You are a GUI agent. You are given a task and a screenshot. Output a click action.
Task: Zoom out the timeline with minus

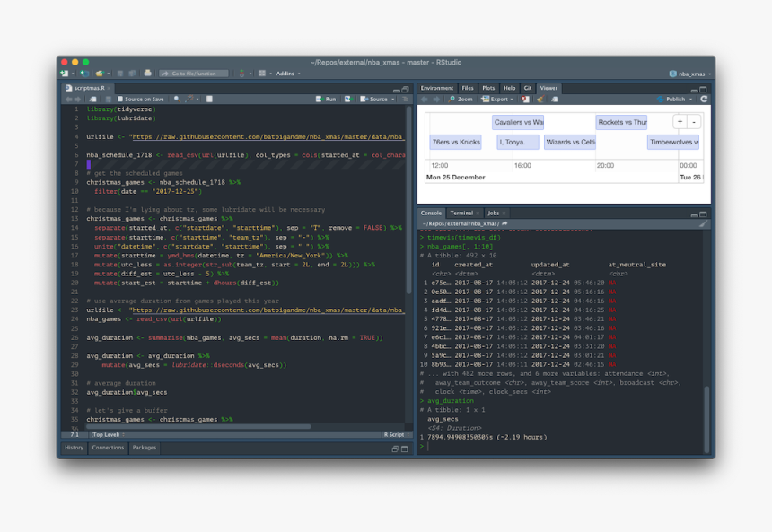tap(694, 121)
